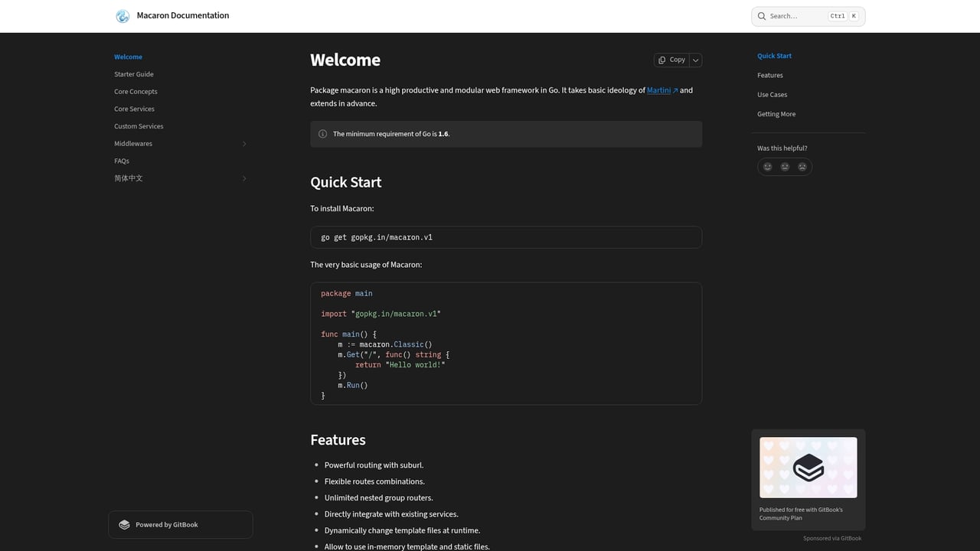Click the copy pages icon on the Copy button

661,60
